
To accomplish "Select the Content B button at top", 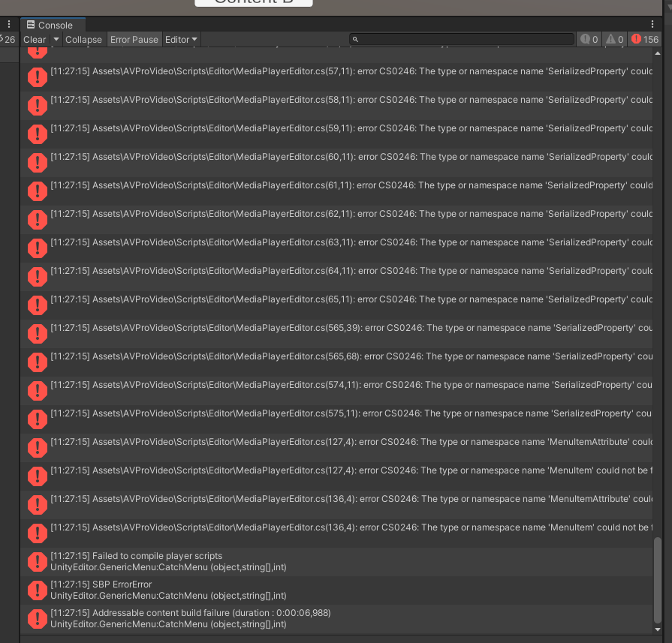I will [x=253, y=3].
